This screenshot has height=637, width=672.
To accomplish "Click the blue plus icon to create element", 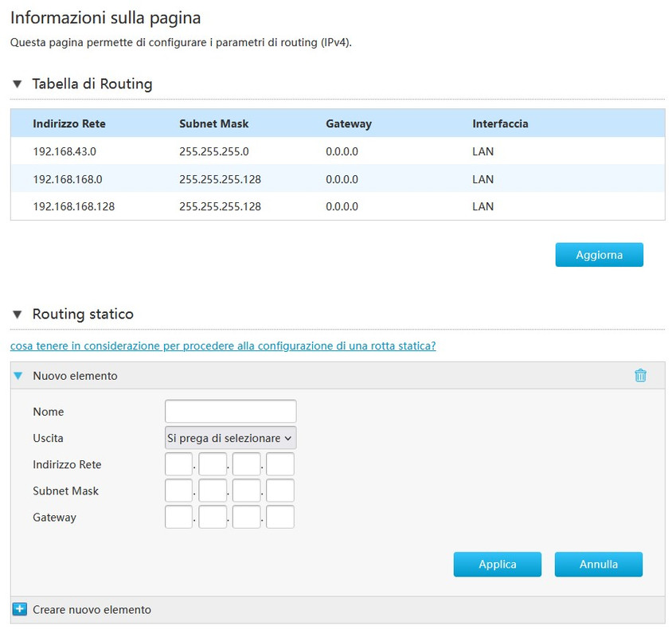I will (20, 609).
